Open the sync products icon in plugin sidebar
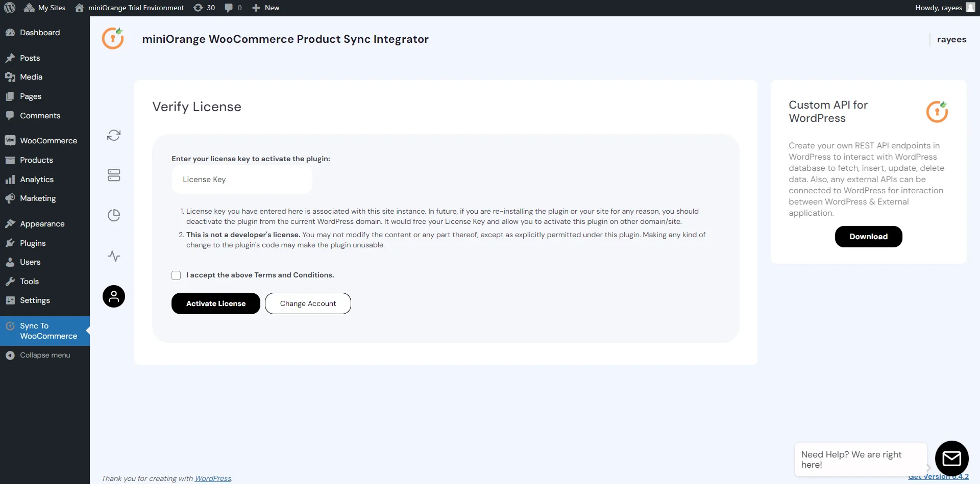This screenshot has width=980, height=484. (x=114, y=135)
